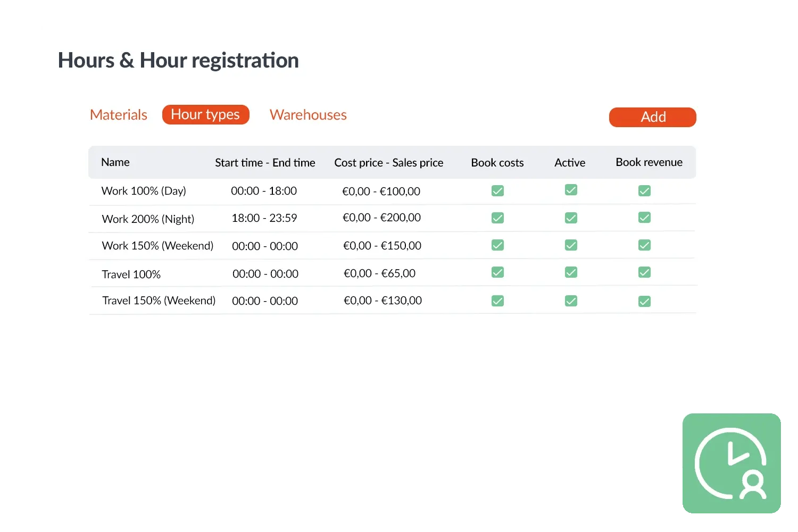The height and width of the screenshot is (532, 798).
Task: Deactivate the Travel 100% hour type
Action: click(571, 272)
